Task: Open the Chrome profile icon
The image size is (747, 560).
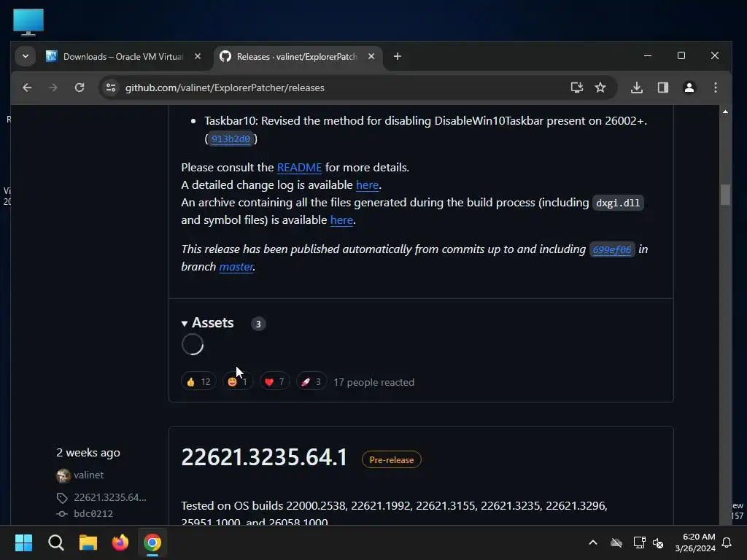Action: pos(689,87)
